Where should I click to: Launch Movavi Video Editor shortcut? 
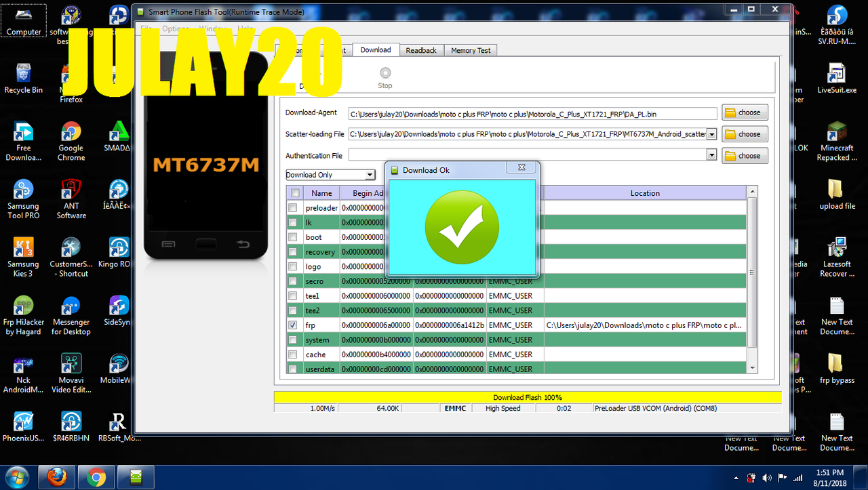(x=71, y=374)
